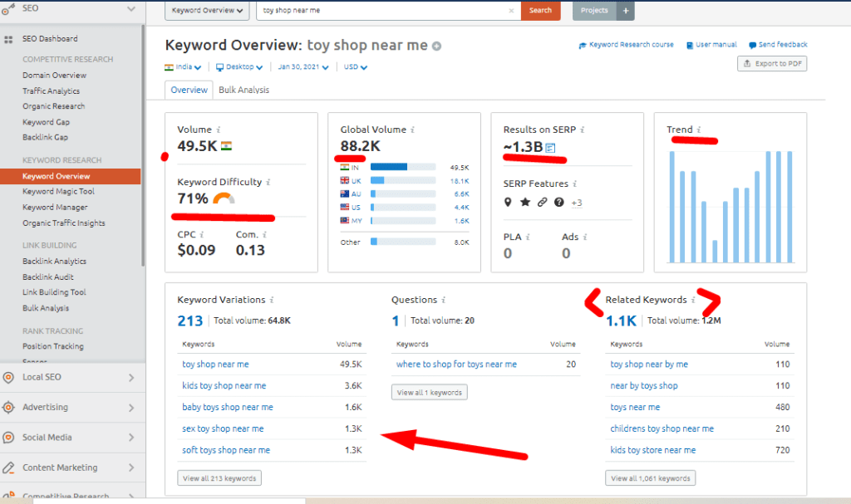Add a new project with plus button
Screen dimensions: 851x504
(x=626, y=10)
